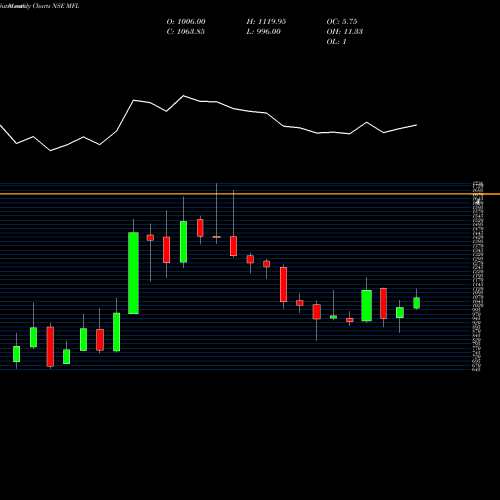500x500 pixels.
Task: Click the orange horizontal price level line
Action: click(x=250, y=194)
